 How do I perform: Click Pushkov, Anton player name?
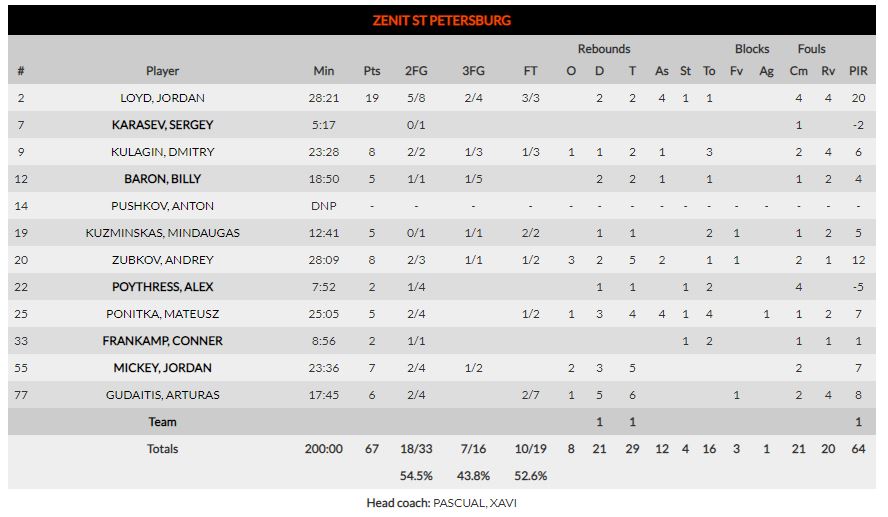(x=162, y=206)
